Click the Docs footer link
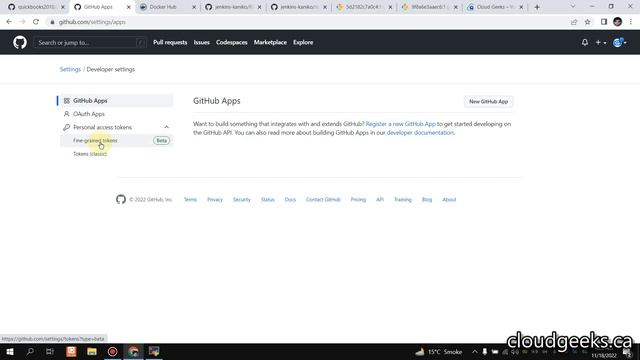The image size is (640, 360). point(290,200)
